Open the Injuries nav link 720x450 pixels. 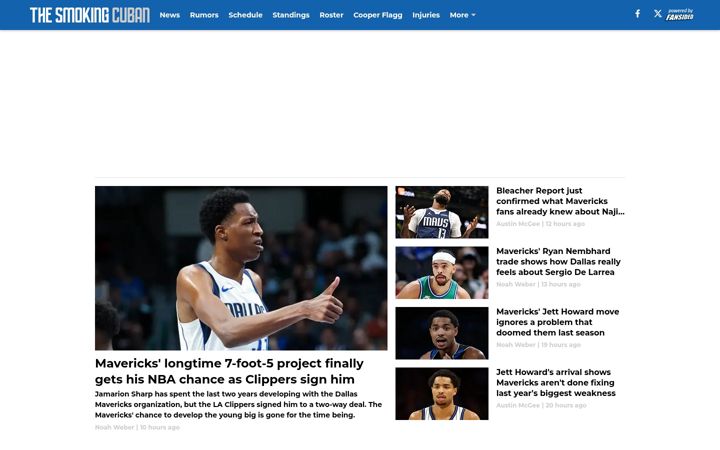click(x=426, y=15)
